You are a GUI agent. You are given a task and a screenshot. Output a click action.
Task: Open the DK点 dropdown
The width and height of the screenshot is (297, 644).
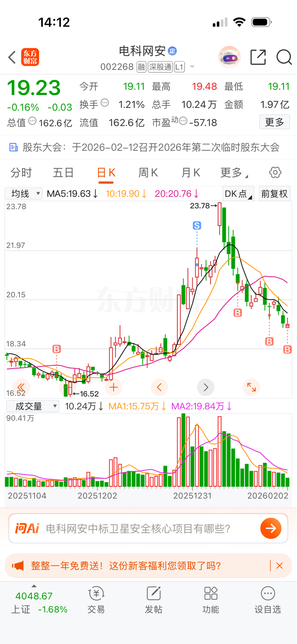coord(238,193)
